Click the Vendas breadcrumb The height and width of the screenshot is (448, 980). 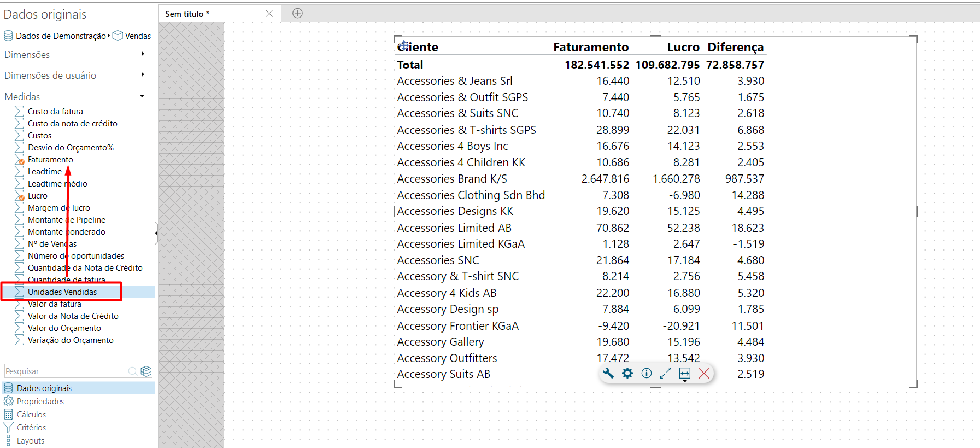[138, 36]
